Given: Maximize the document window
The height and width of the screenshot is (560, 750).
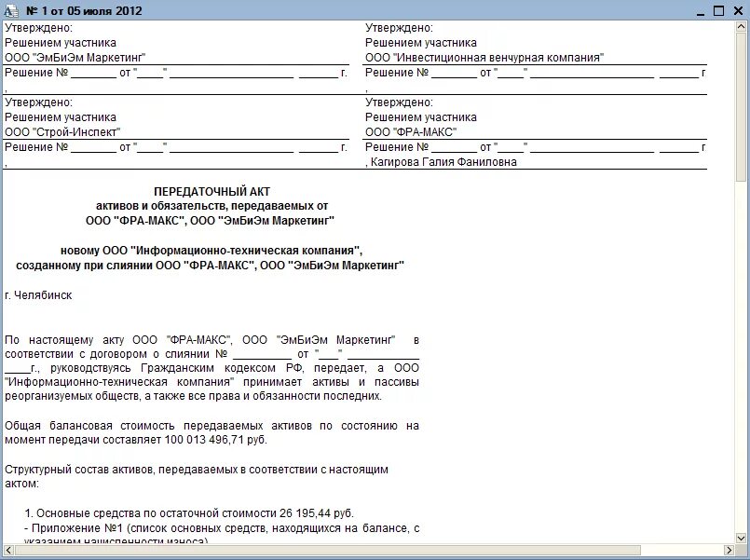Looking at the screenshot, I should [x=718, y=11].
